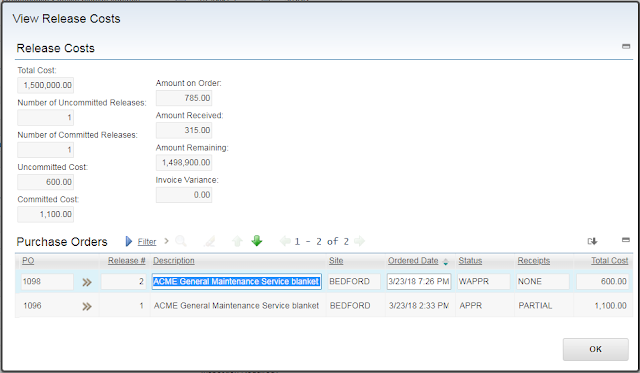Click the download table icon
The width and height of the screenshot is (640, 373).
click(x=592, y=241)
